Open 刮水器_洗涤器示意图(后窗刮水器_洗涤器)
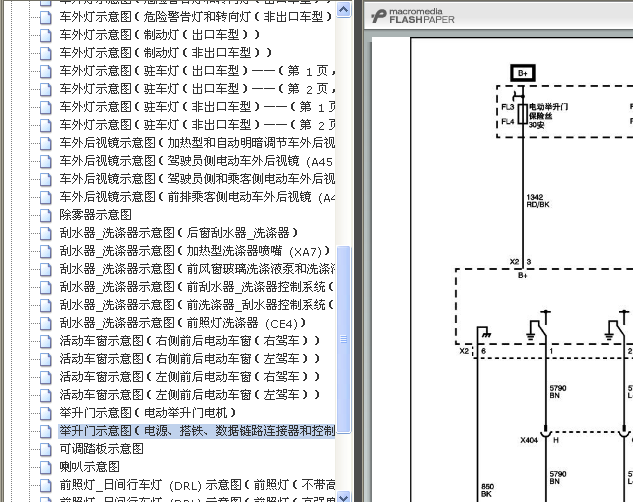633x502 pixels. [x=179, y=233]
